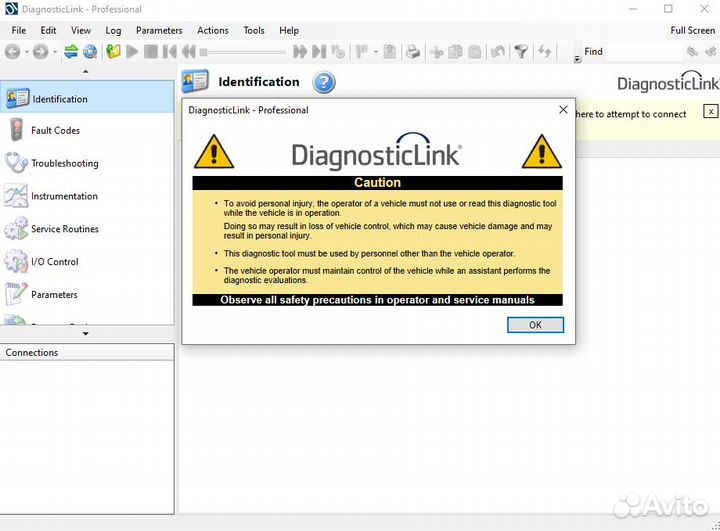Click the Copy toolbar icon
The height and width of the screenshot is (531, 720).
[x=456, y=52]
